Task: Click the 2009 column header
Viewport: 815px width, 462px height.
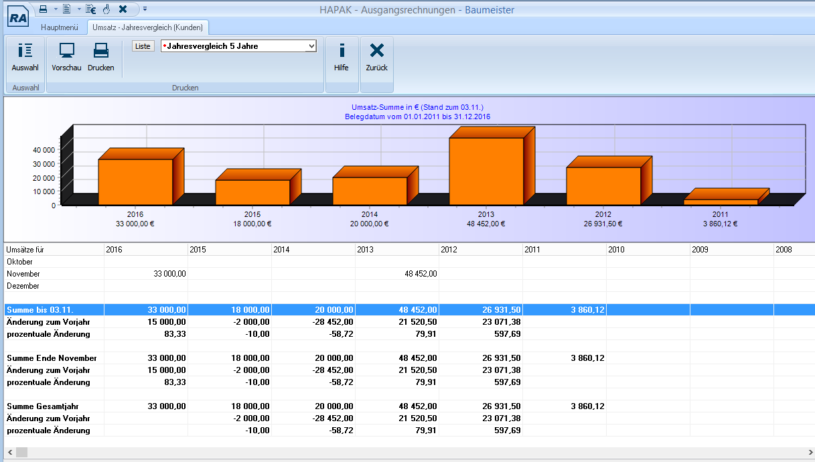Action: coord(732,249)
